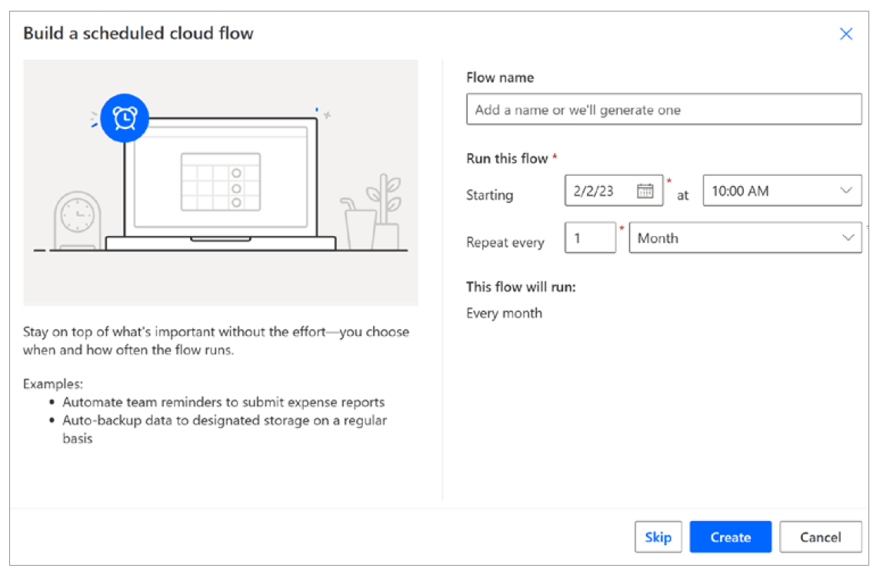This screenshot has width=880, height=588.
Task: Click the blue alarm clock icon
Action: click(x=124, y=117)
